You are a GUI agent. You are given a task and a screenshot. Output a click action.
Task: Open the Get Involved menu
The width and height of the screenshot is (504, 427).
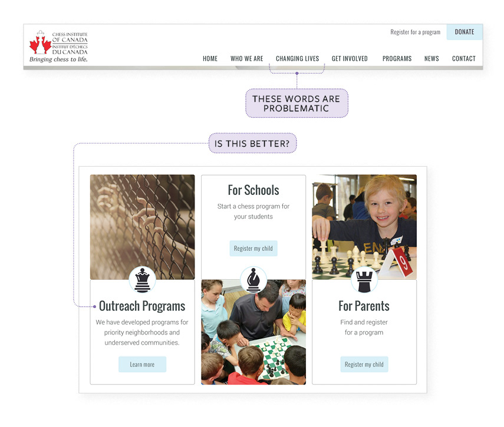pos(350,58)
